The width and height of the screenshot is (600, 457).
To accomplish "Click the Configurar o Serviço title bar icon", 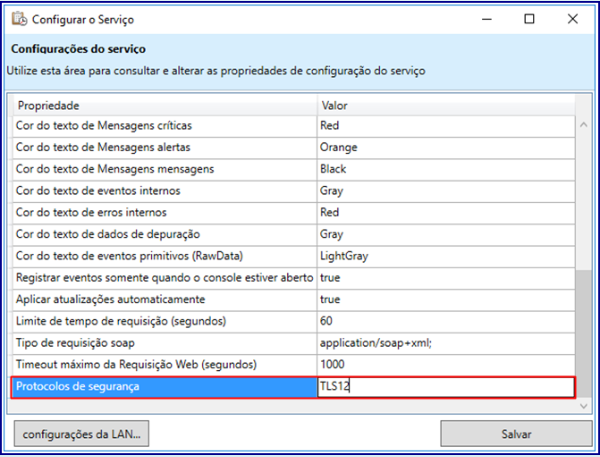I will [x=19, y=19].
